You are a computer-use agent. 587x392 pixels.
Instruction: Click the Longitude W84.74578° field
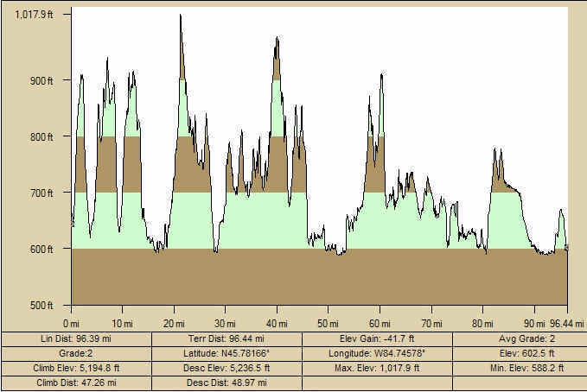click(x=376, y=353)
